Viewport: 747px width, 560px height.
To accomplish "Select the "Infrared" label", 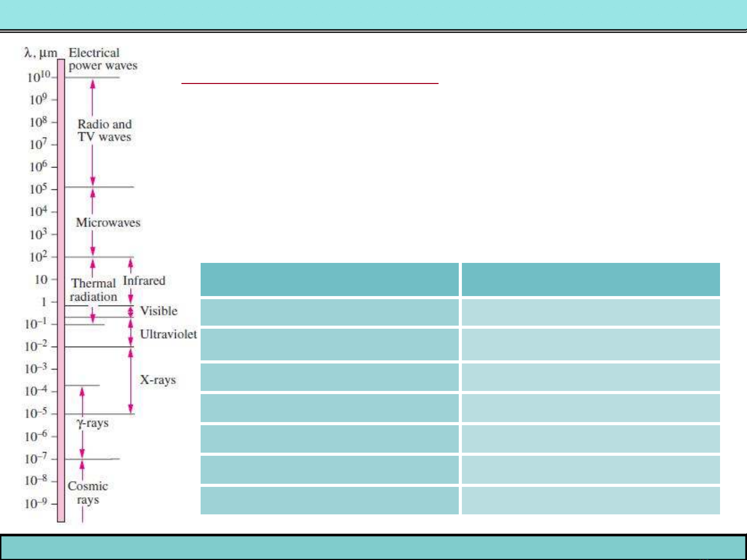I will 144,281.
